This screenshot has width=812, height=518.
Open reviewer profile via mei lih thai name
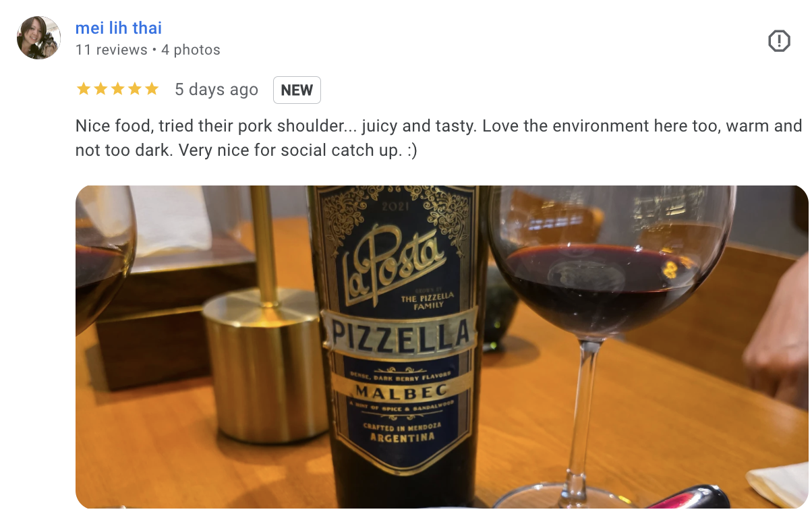click(x=119, y=28)
